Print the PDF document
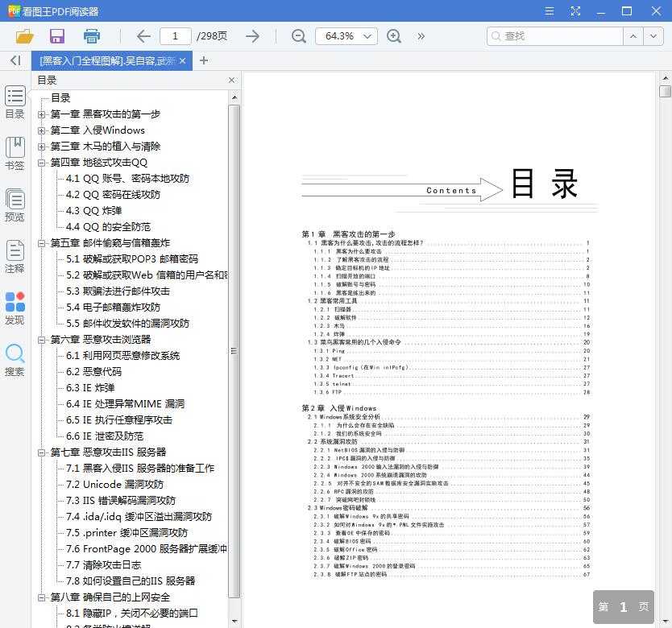The height and width of the screenshot is (628, 672). [x=91, y=36]
